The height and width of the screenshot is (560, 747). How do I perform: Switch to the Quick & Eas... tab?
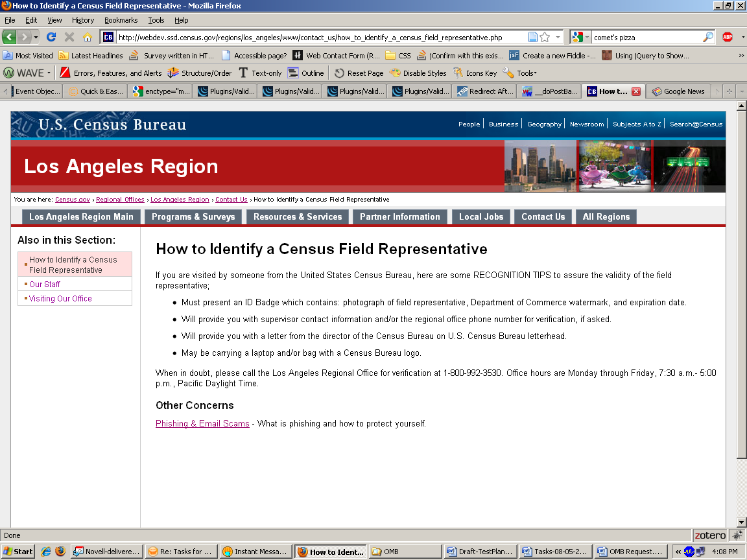point(95,91)
